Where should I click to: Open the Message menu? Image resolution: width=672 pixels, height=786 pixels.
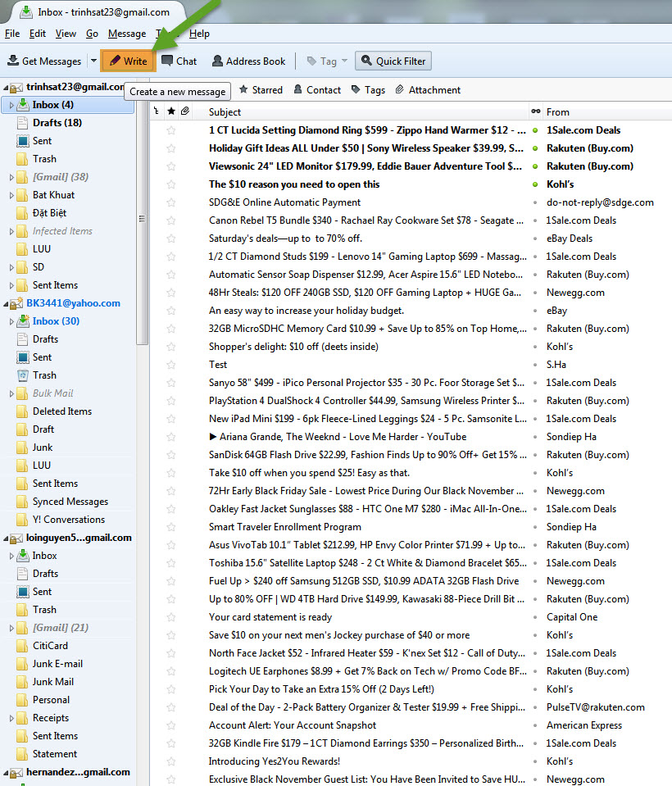[x=127, y=34]
